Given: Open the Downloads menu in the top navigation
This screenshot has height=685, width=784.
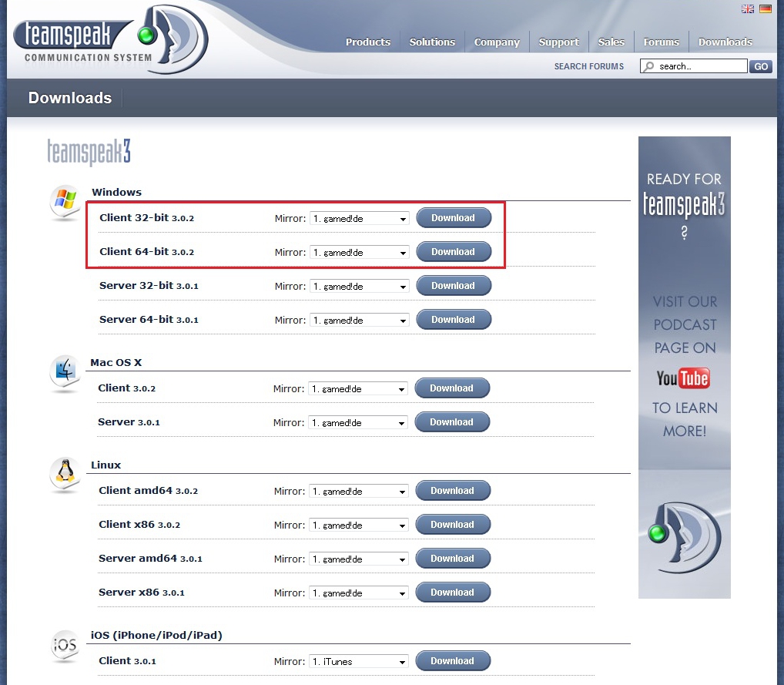Looking at the screenshot, I should coord(725,42).
